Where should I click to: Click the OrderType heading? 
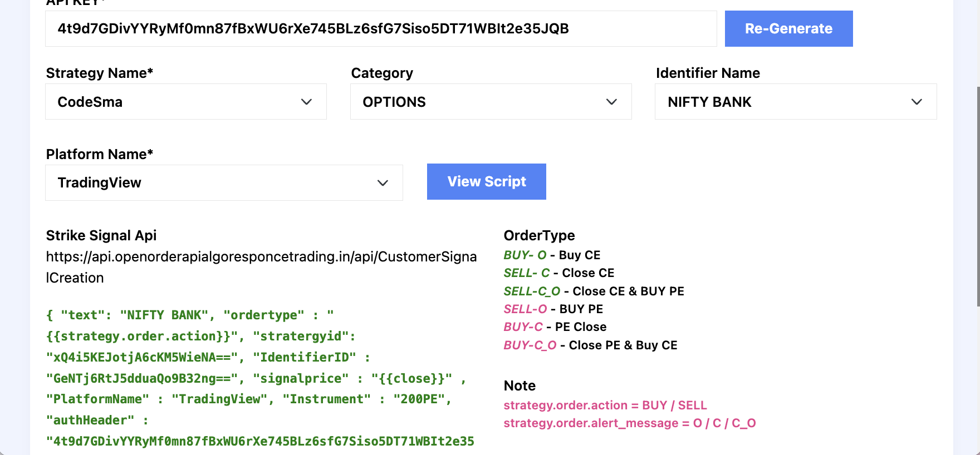(539, 236)
